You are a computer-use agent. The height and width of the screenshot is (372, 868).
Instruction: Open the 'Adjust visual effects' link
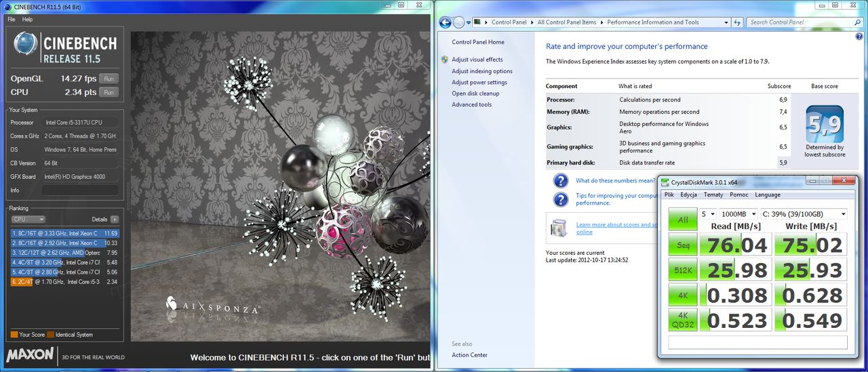(477, 60)
